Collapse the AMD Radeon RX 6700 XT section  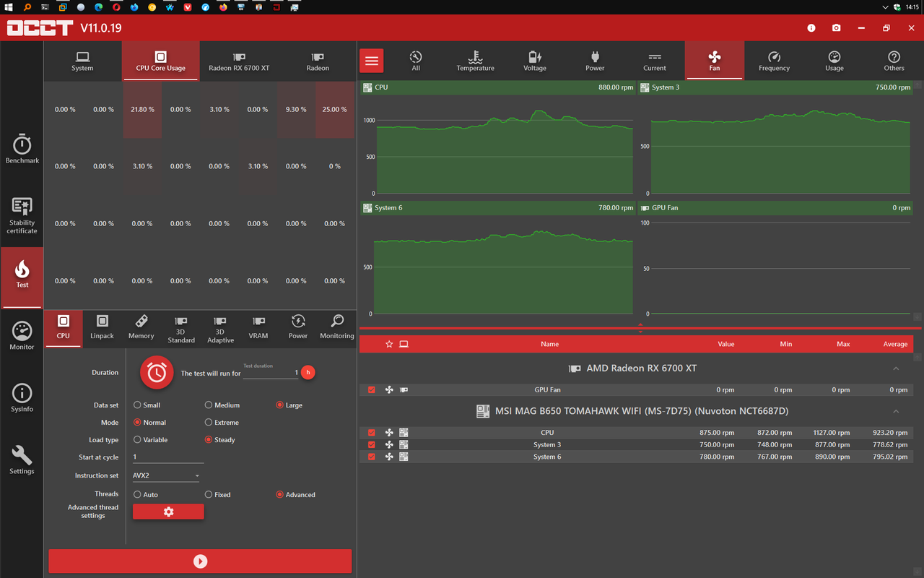tap(896, 368)
